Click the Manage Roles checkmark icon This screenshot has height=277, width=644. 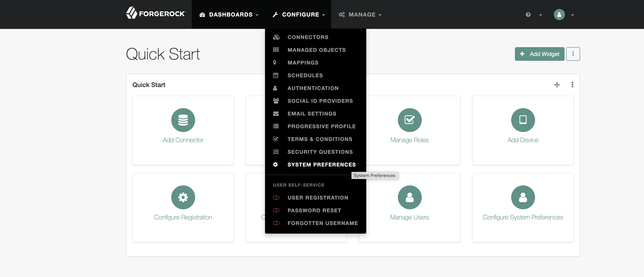(x=409, y=120)
